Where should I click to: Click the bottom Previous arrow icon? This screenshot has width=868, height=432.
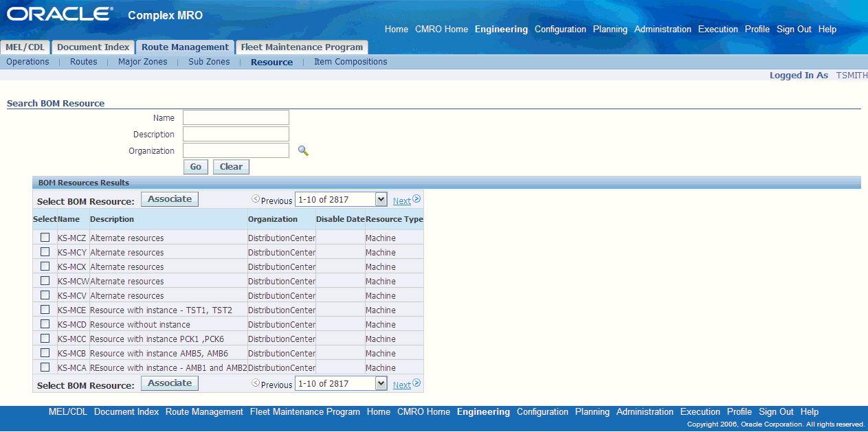point(256,383)
